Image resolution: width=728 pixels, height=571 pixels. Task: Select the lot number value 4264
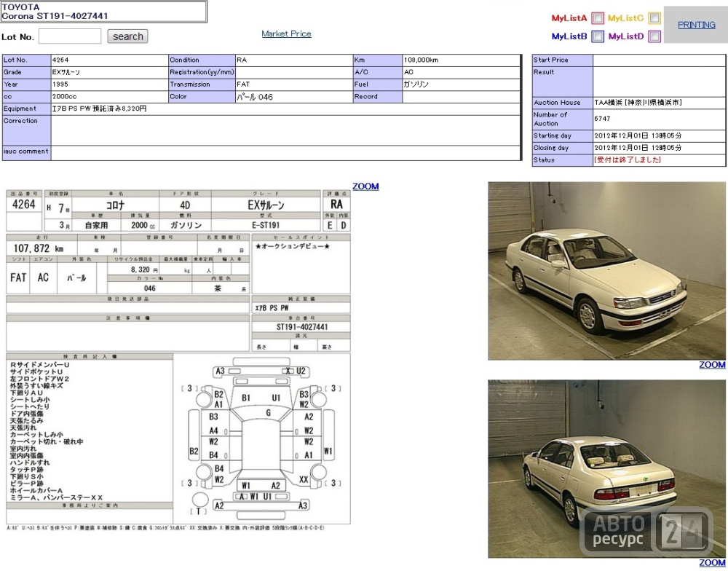pos(60,60)
